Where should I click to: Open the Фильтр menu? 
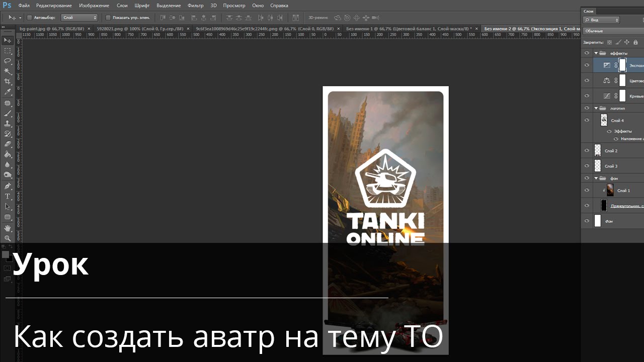coord(195,6)
